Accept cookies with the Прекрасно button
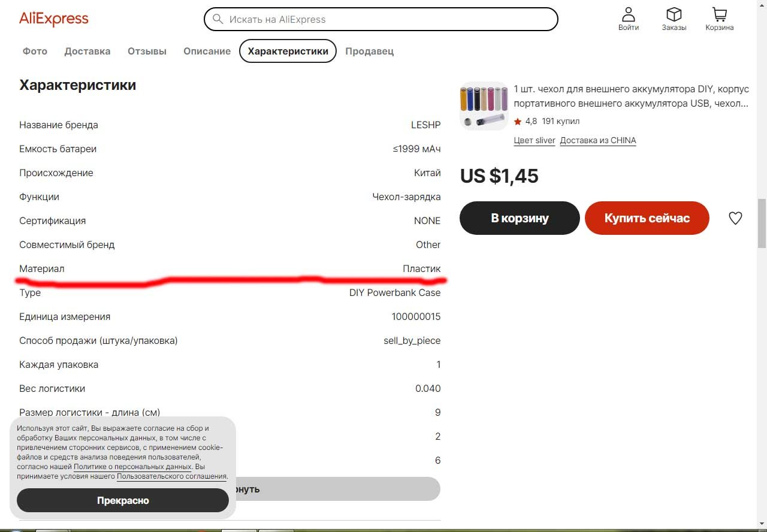This screenshot has height=532, width=767. point(123,500)
